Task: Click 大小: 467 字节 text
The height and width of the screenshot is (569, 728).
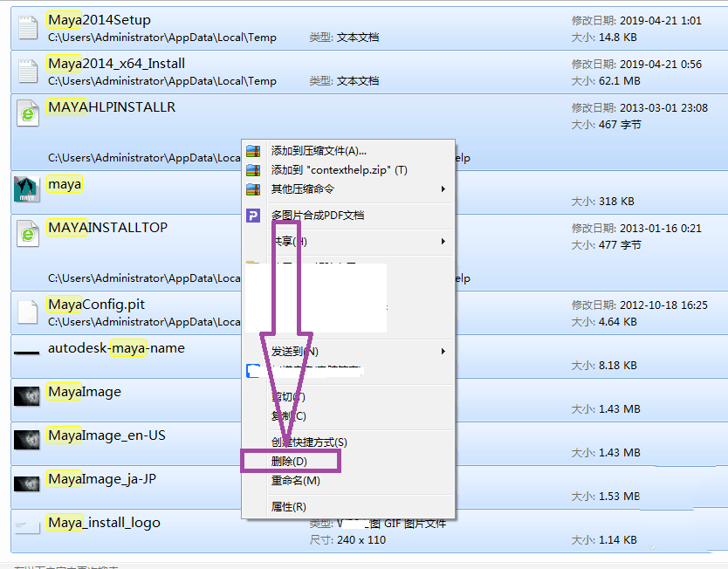Action: click(607, 125)
